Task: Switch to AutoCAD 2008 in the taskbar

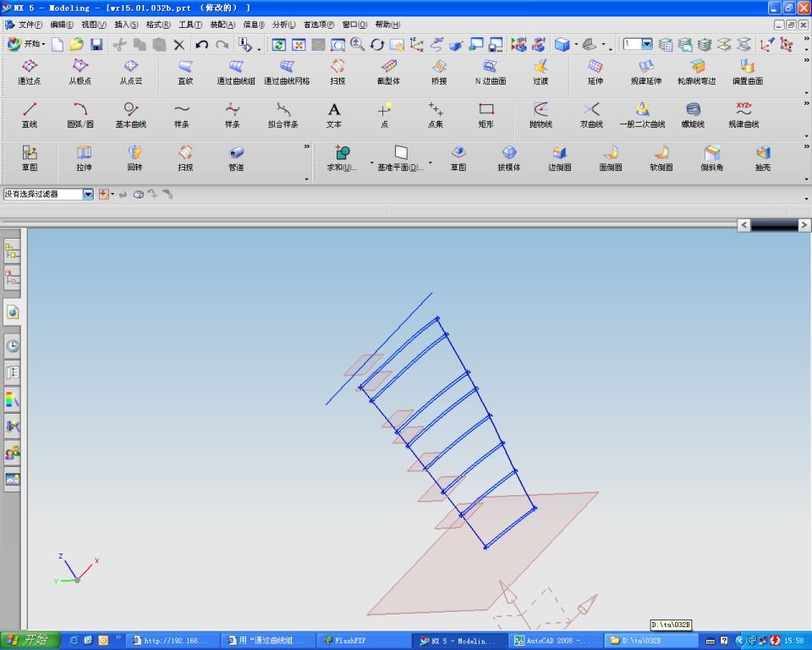Action: 556,641
